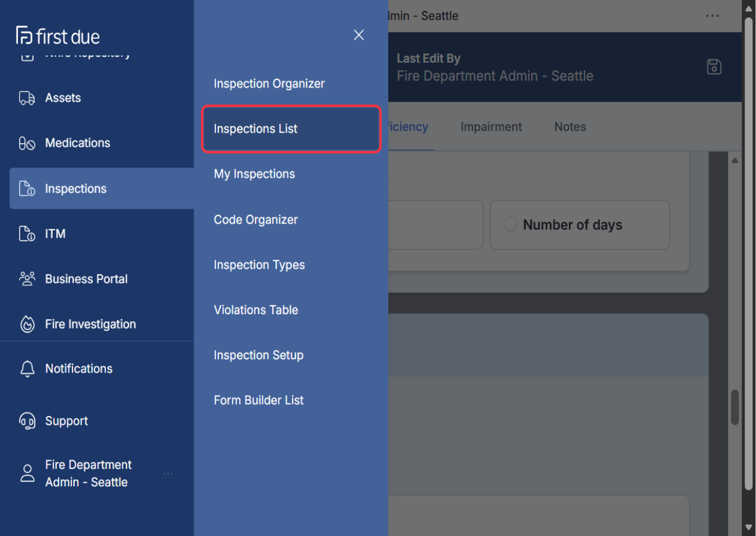
Task: Select Inspections List from the menu
Action: 255,129
